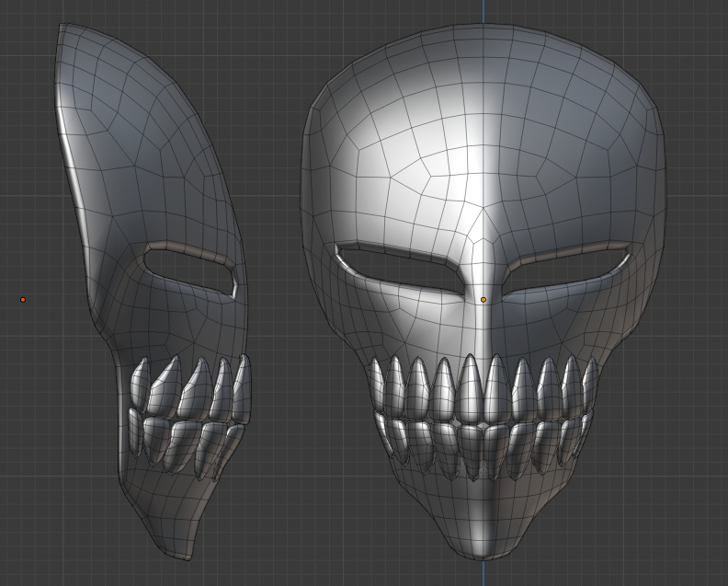Viewport: 728px width, 586px height.
Task: Click the isolated orange origin dot left of the side-profile mask
Action: click(23, 300)
